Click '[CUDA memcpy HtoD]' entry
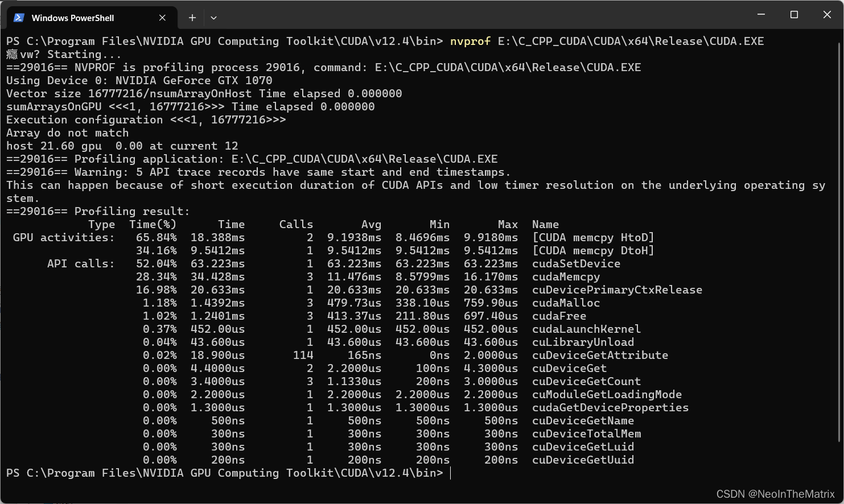Image resolution: width=844 pixels, height=504 pixels. point(593,237)
